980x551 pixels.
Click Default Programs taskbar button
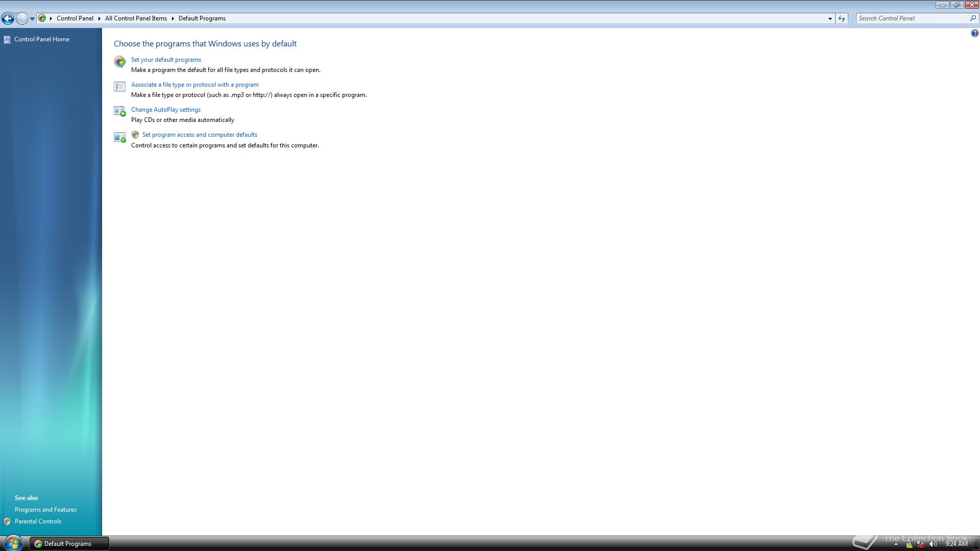click(68, 544)
